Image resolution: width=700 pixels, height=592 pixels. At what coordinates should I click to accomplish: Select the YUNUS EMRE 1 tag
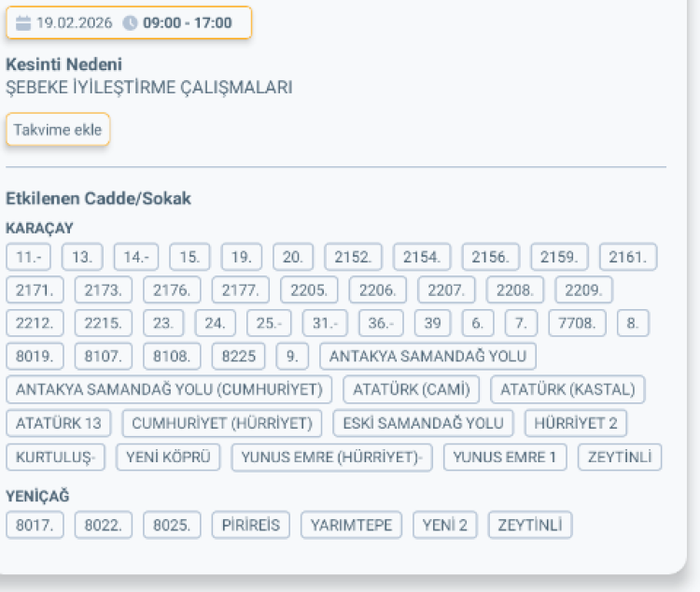pos(505,457)
